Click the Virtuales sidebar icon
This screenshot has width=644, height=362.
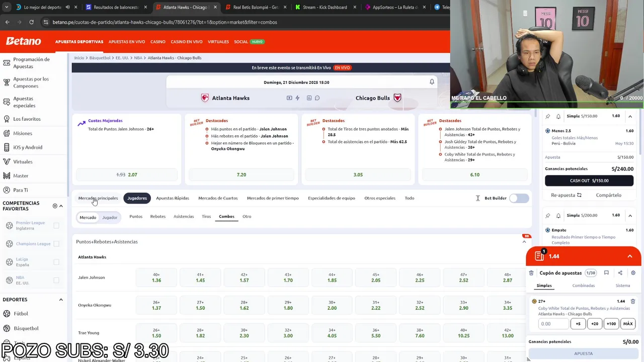coord(7,162)
